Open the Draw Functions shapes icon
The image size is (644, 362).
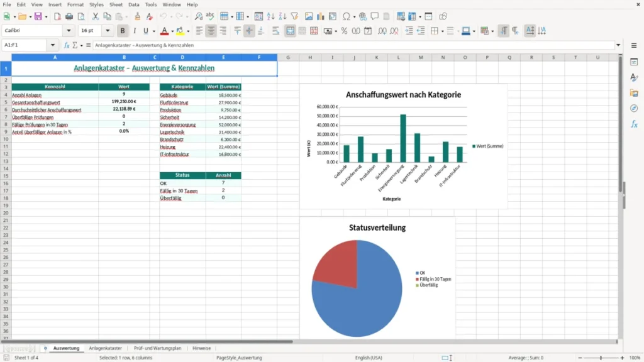coord(443,16)
